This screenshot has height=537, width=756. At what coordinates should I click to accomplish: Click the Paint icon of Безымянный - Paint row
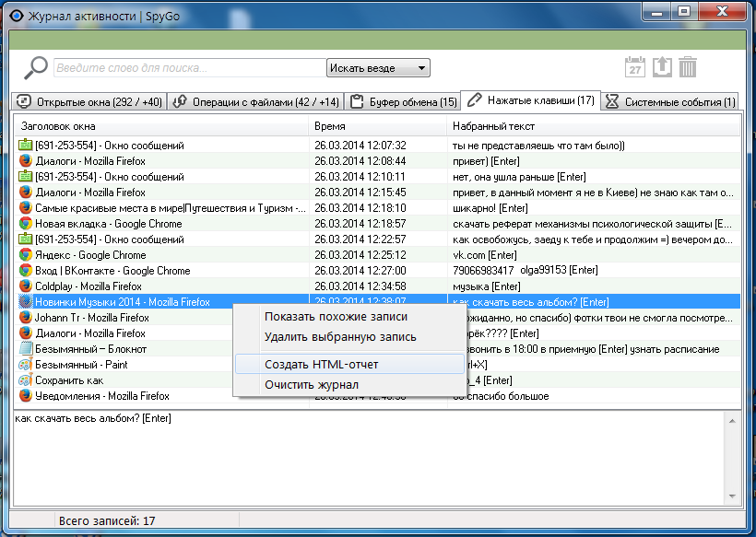tap(26, 365)
